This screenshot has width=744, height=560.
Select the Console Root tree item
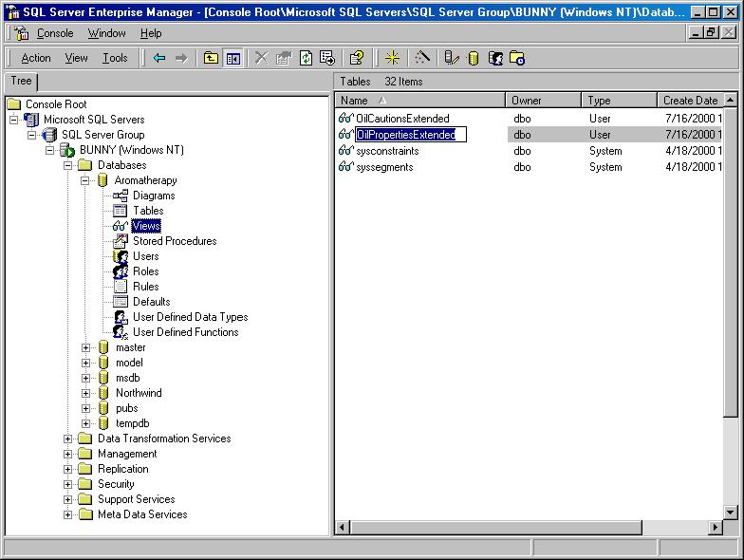coord(56,104)
